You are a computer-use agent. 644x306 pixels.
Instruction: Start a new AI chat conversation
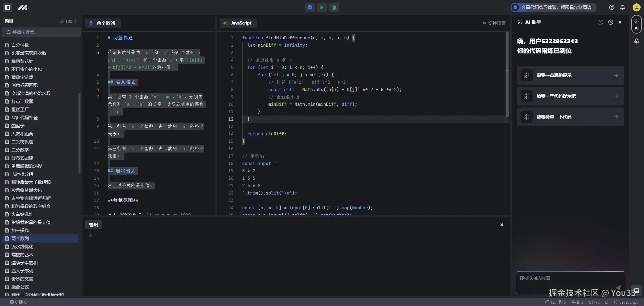click(601, 22)
